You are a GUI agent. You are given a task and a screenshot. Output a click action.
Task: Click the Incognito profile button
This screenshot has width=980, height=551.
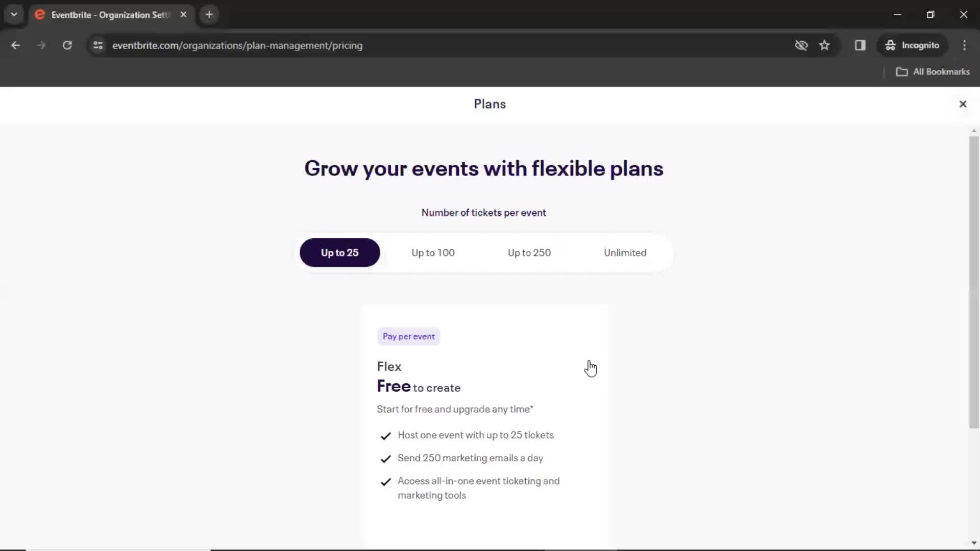912,45
